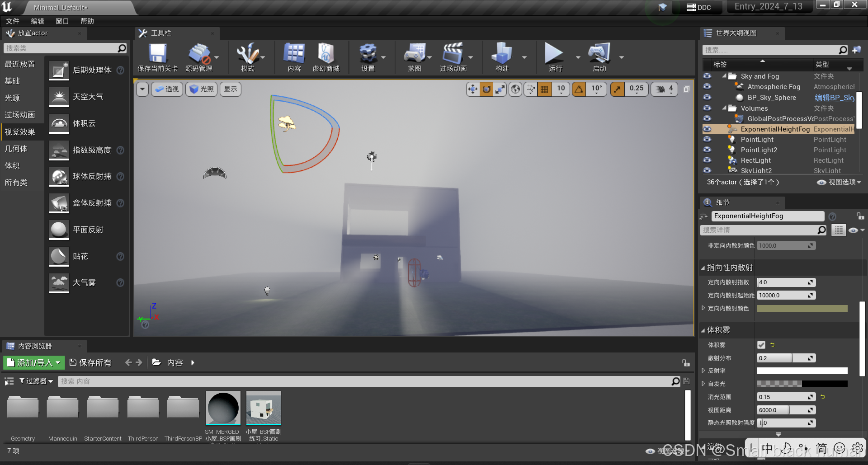Click the Cinematics (过场动画) toolbar icon
This screenshot has width=868, height=465.
453,55
